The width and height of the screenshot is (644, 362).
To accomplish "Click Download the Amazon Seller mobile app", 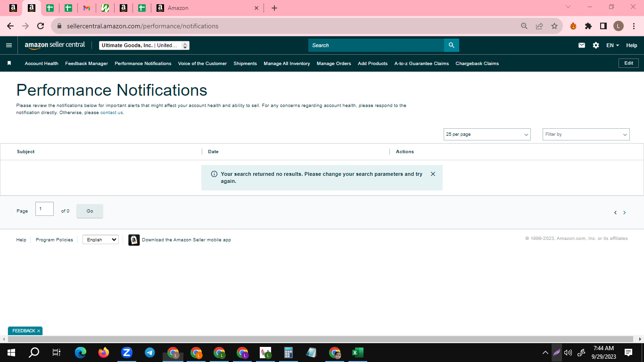I will 186,240.
